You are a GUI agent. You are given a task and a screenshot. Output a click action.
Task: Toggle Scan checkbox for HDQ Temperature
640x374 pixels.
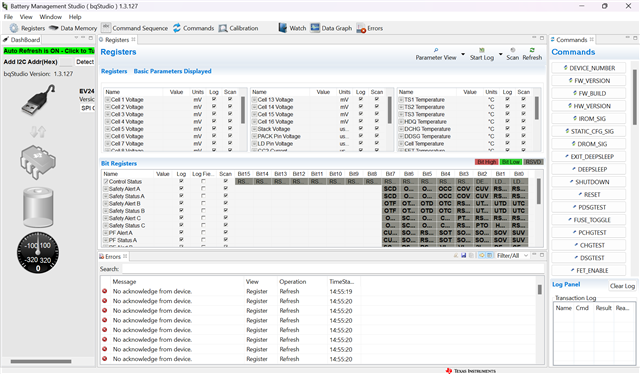tap(523, 121)
